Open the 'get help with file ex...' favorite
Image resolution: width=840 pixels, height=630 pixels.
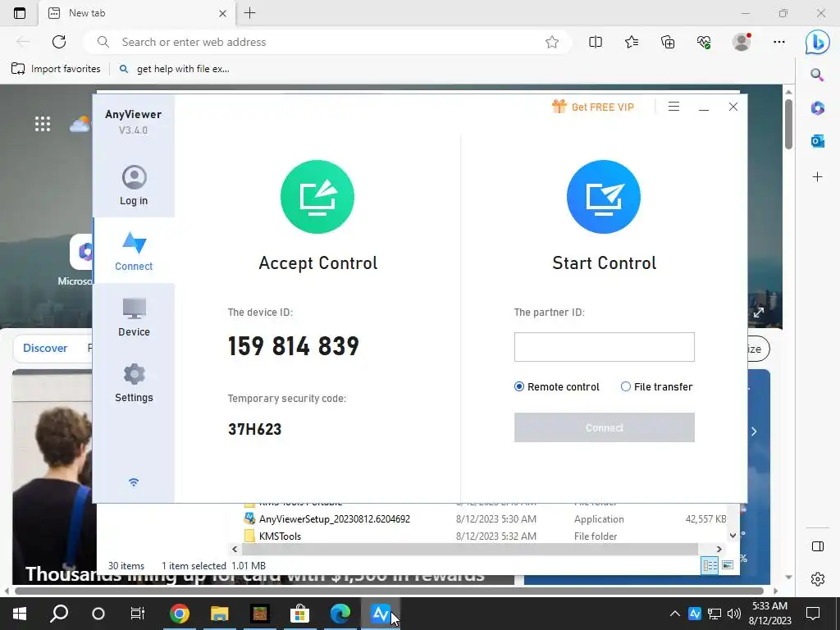pyautogui.click(x=175, y=69)
